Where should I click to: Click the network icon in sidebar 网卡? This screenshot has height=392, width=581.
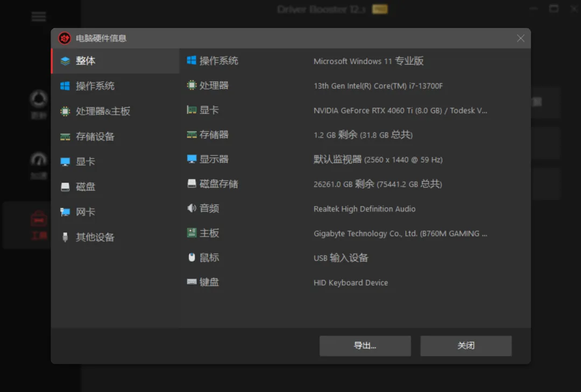[65, 212]
